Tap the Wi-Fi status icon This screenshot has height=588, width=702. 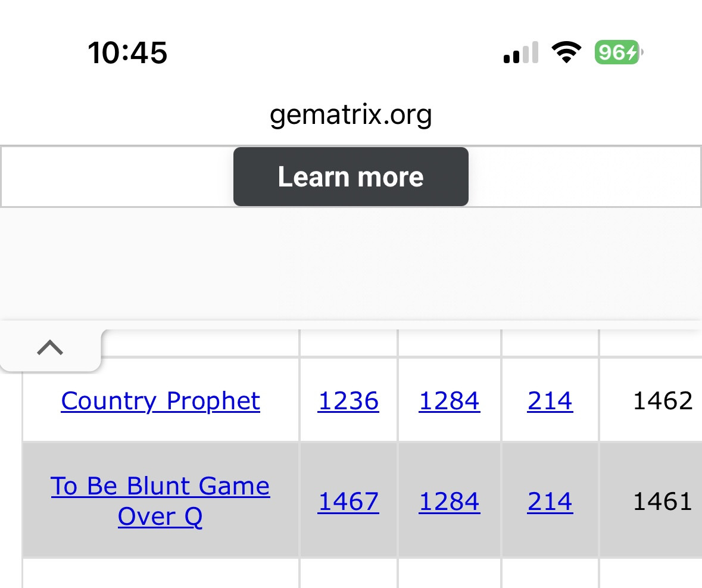coord(566,53)
